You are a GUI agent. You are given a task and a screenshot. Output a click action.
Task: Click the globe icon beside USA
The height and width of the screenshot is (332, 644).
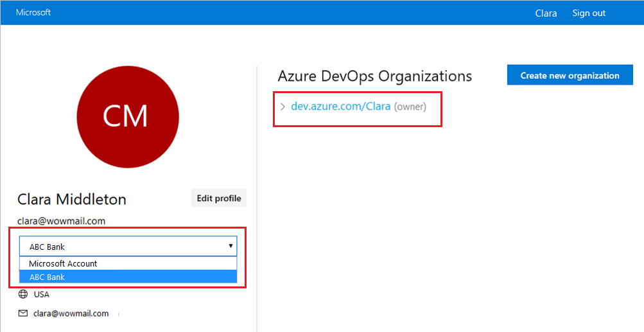pos(23,294)
